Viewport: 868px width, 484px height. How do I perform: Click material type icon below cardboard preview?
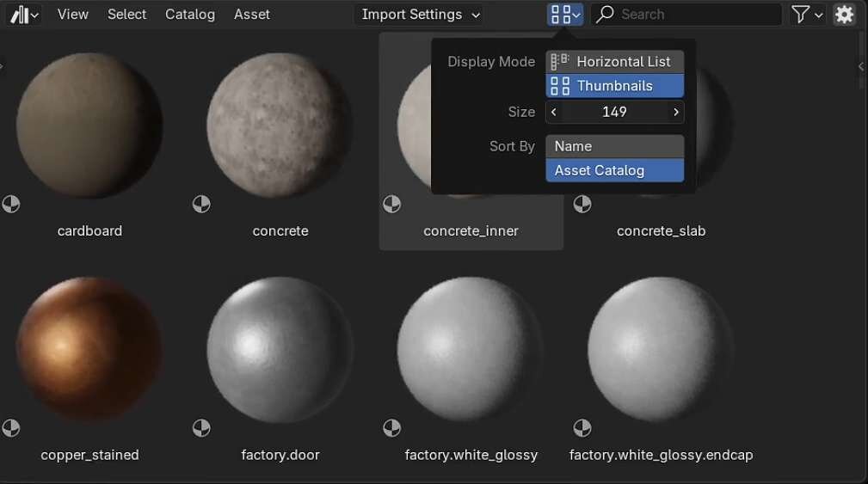click(x=11, y=204)
